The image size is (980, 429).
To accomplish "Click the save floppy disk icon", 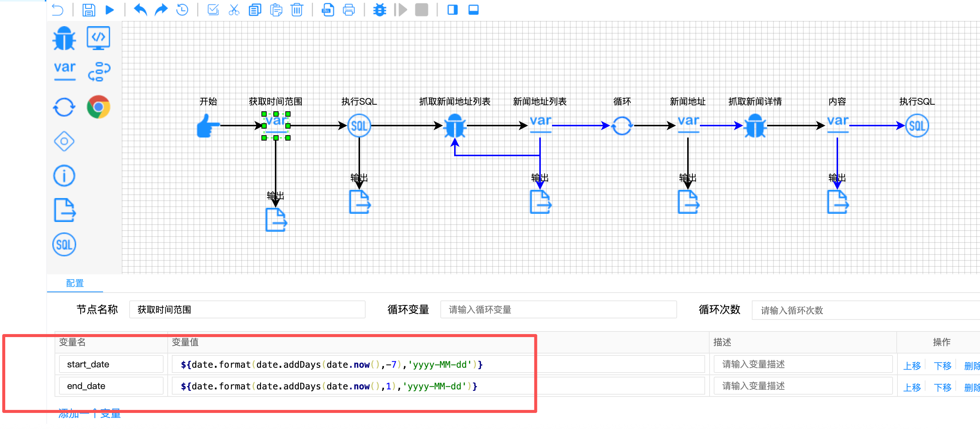I will [x=88, y=10].
